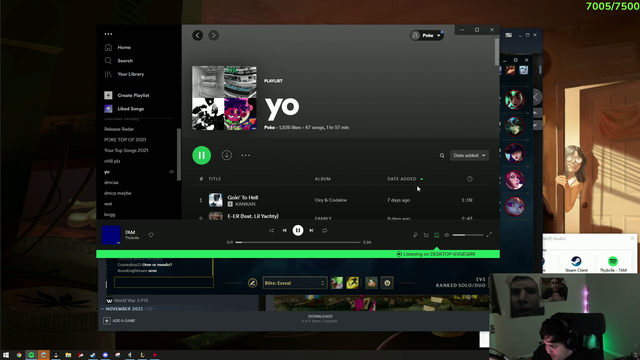Open the Poke user account dropdown
This screenshot has height=360, width=640.
click(x=427, y=36)
